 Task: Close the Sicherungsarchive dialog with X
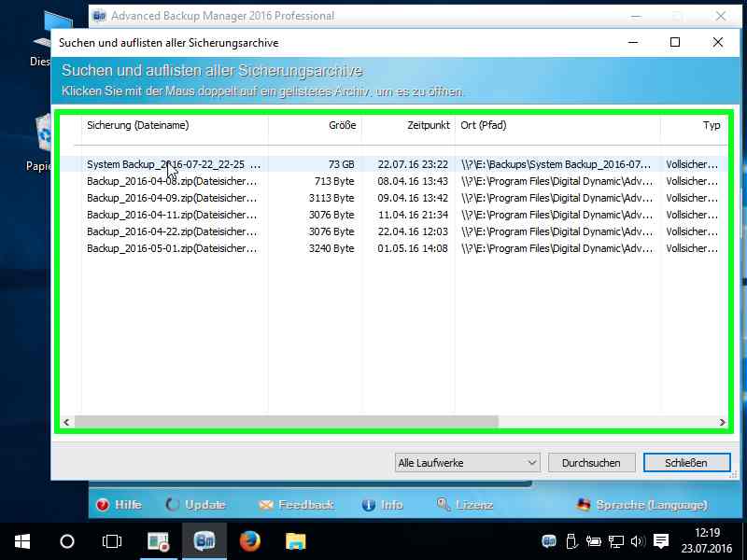[x=718, y=42]
